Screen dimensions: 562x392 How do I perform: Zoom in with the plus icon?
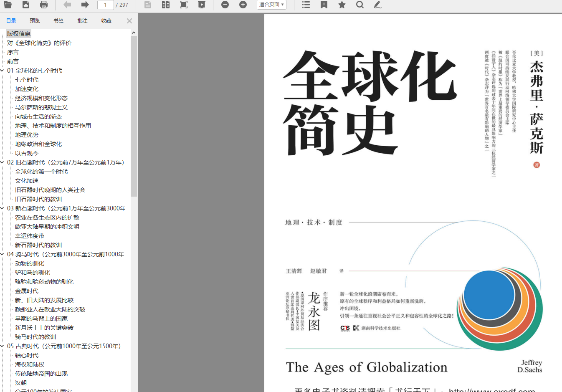coord(243,5)
